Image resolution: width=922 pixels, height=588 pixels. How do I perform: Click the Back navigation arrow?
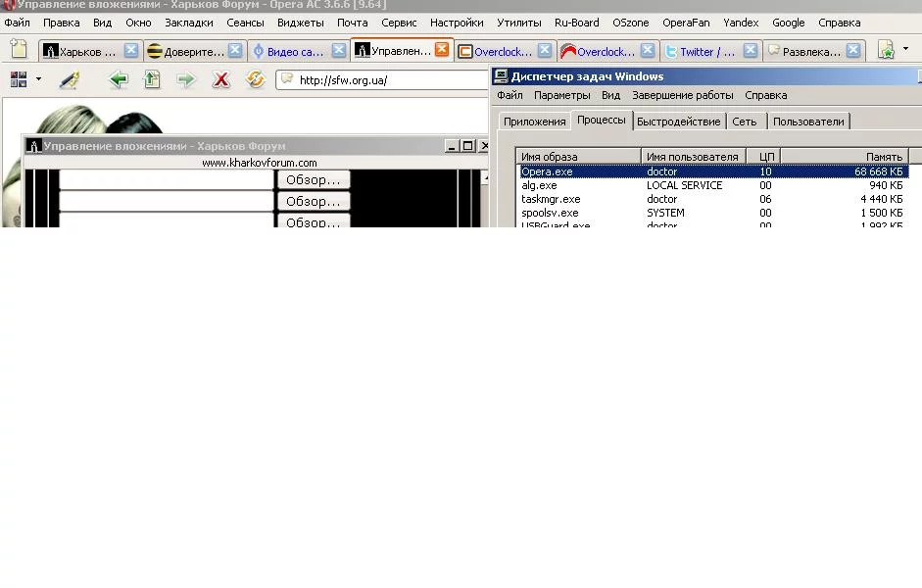(119, 80)
